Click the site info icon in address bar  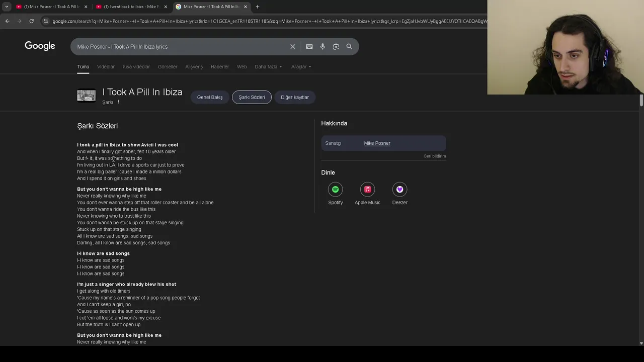46,21
